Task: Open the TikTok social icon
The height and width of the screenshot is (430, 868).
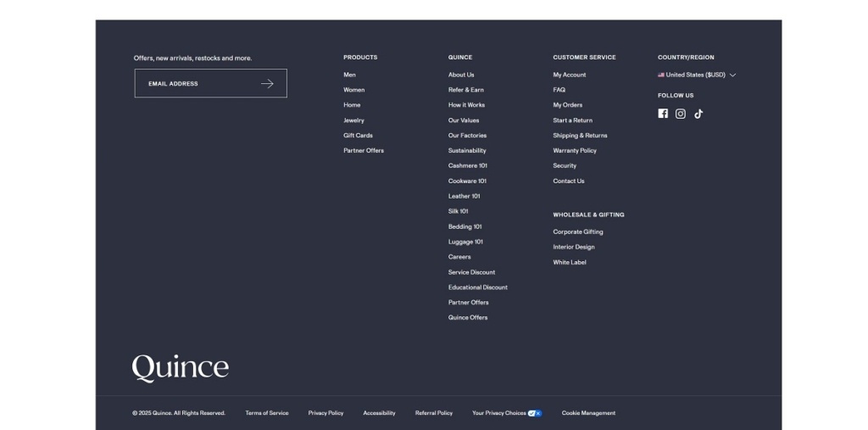Action: (x=698, y=114)
